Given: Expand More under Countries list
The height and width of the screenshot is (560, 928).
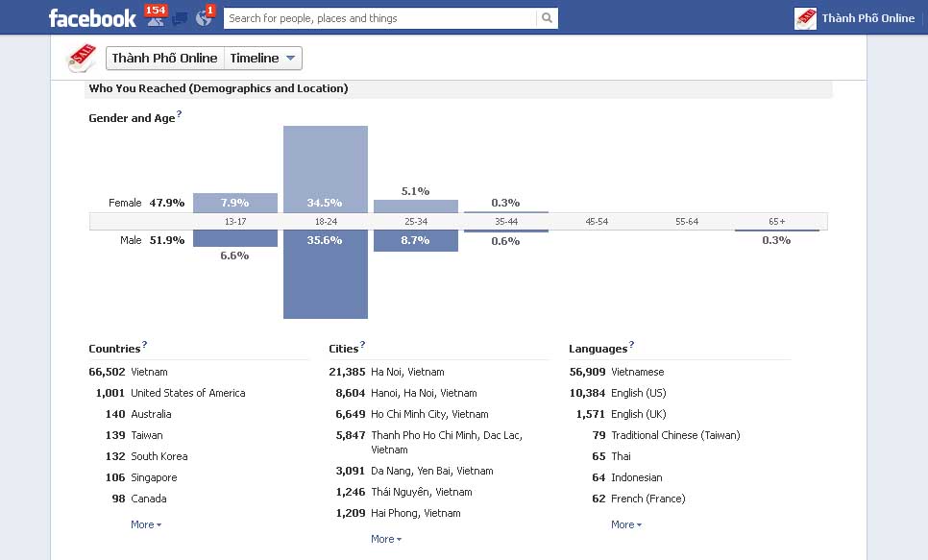Looking at the screenshot, I should pyautogui.click(x=145, y=524).
